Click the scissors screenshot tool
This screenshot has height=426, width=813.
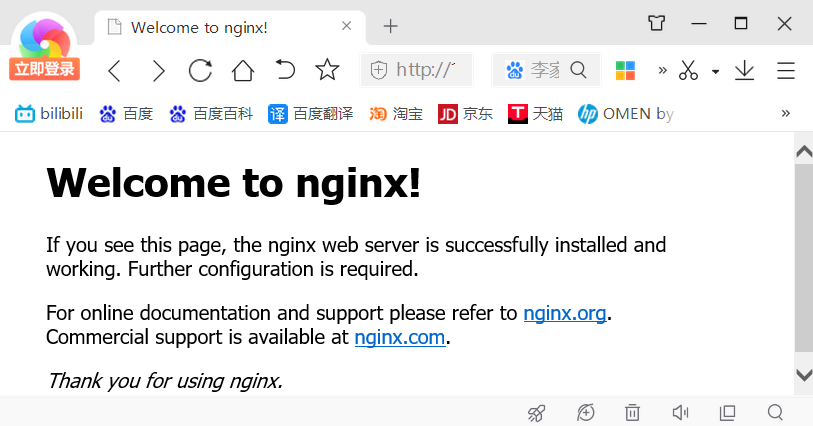coord(688,70)
